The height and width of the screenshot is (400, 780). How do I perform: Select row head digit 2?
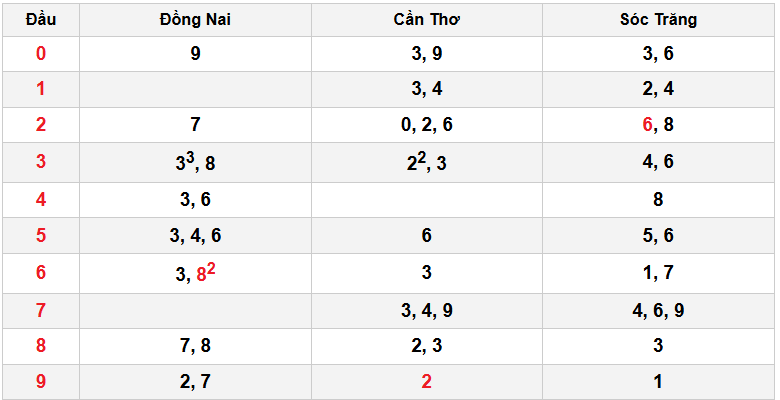pyautogui.click(x=41, y=125)
